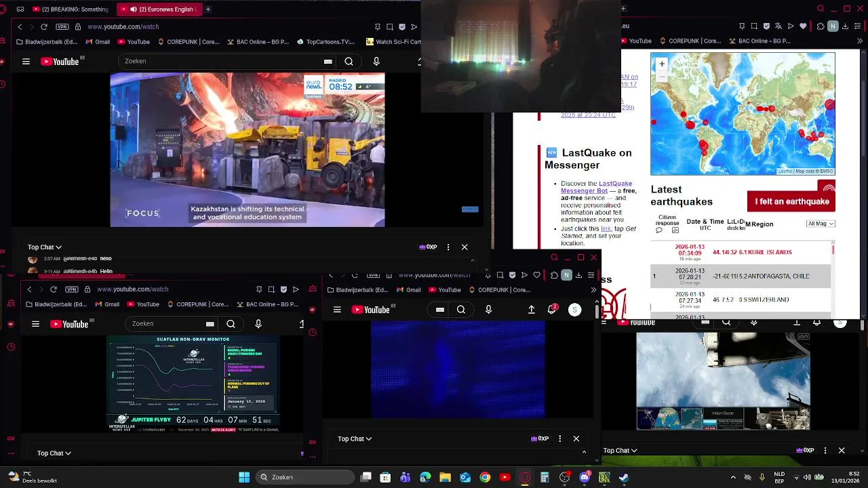Open the N profile badge in earthquake browser
Screen dimensions: 868x488
[x=833, y=26]
